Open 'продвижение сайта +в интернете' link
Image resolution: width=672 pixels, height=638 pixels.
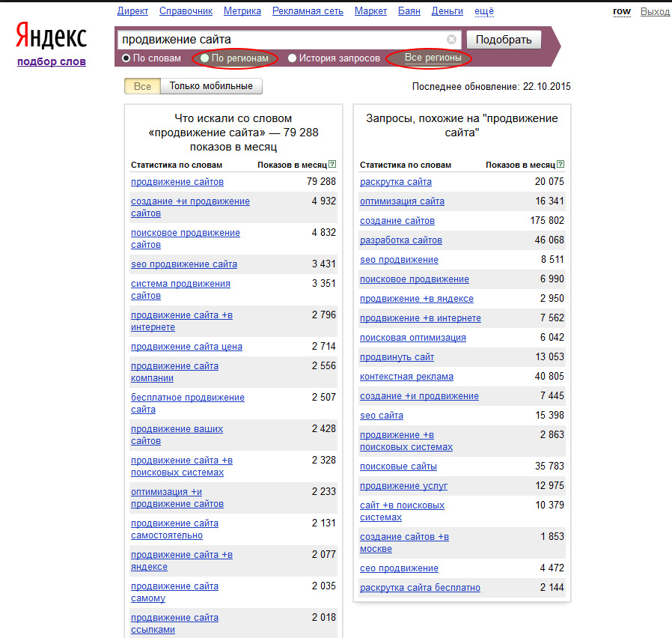point(182,320)
